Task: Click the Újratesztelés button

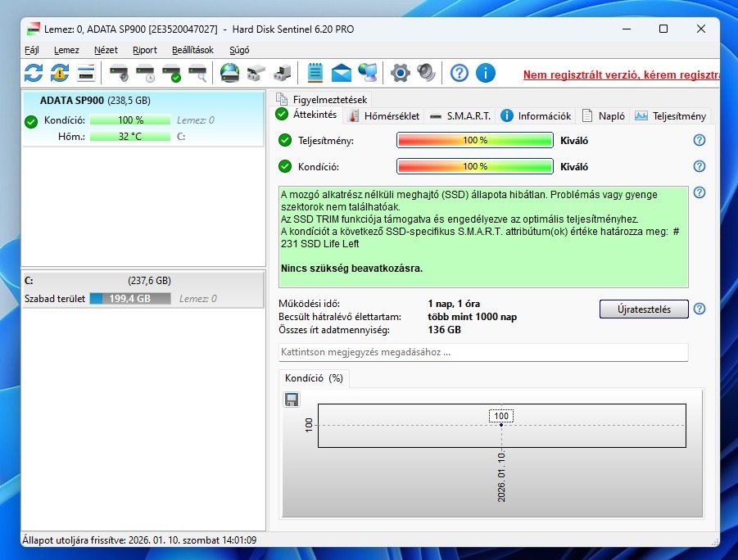Action: [x=644, y=309]
